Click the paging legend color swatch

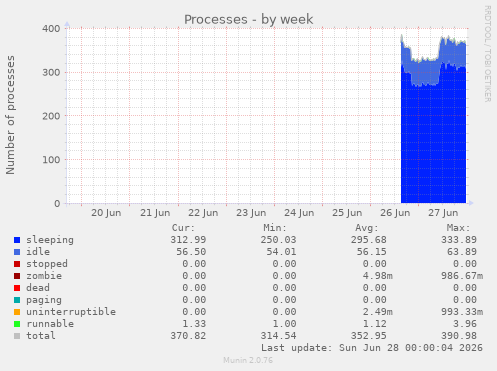[x=17, y=300]
